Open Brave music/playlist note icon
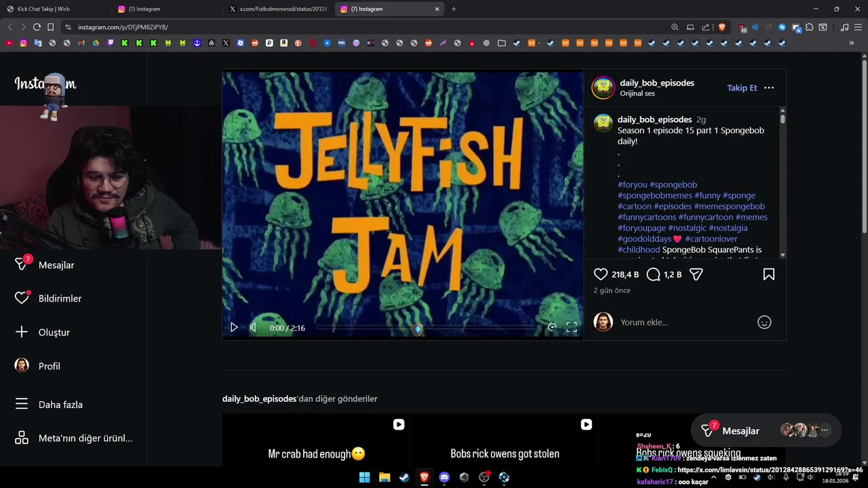 click(x=844, y=27)
